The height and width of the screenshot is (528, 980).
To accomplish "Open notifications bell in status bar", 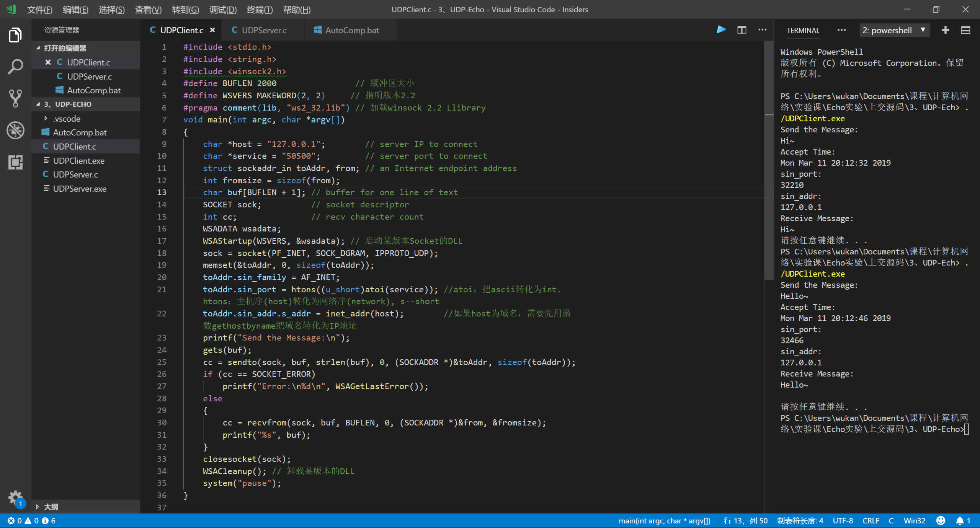I will click(x=960, y=521).
